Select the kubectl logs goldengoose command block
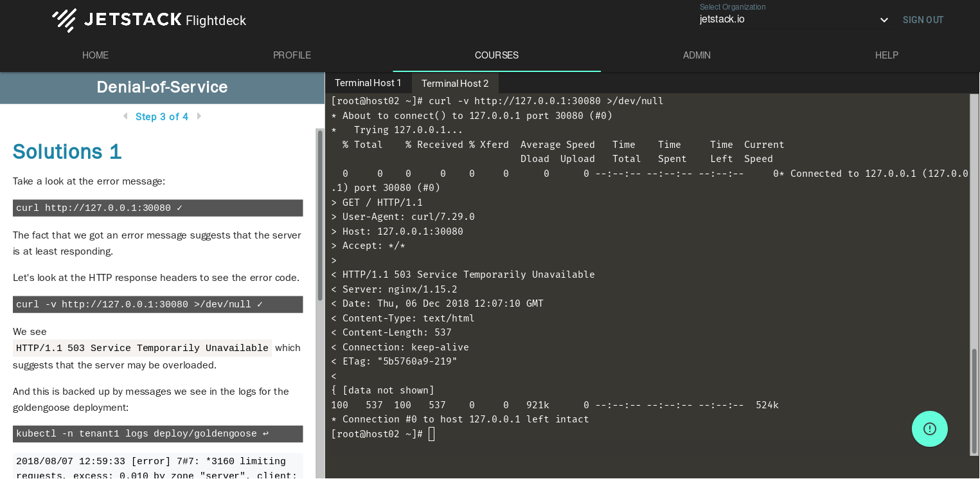Screen dimensions: 980x479 157,433
